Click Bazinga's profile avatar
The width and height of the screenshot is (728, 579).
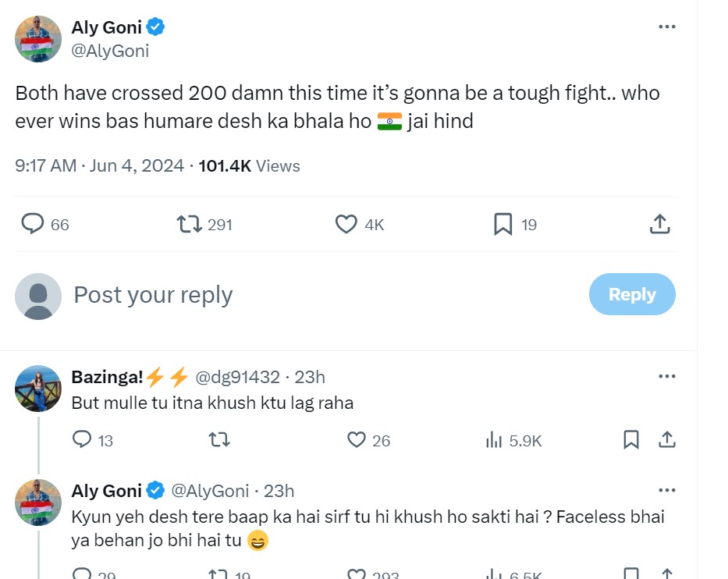(x=38, y=388)
